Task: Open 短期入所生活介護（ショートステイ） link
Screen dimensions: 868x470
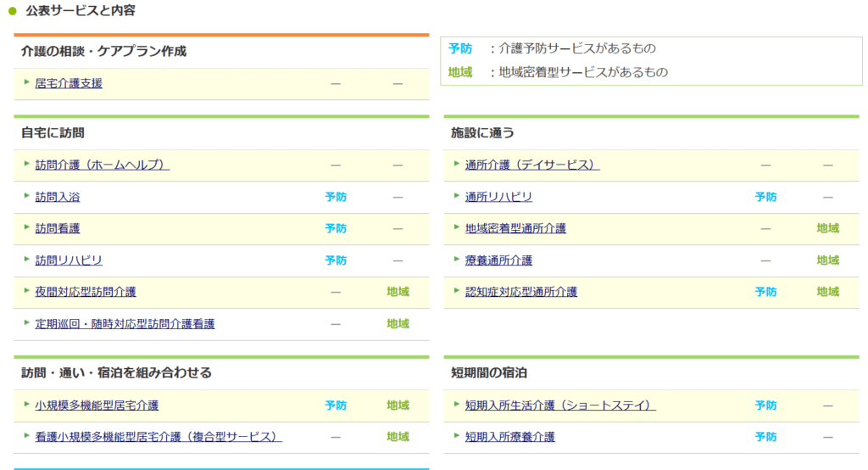Action: tap(560, 406)
